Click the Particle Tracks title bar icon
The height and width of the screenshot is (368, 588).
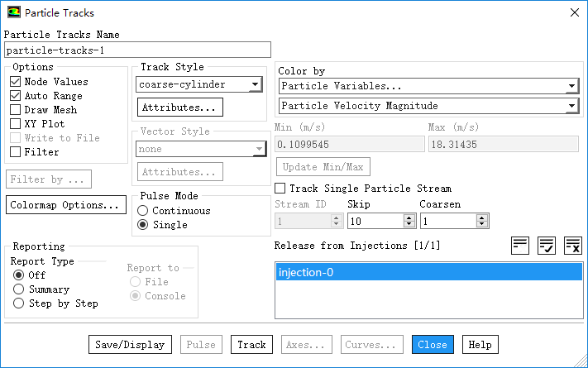click(x=14, y=12)
